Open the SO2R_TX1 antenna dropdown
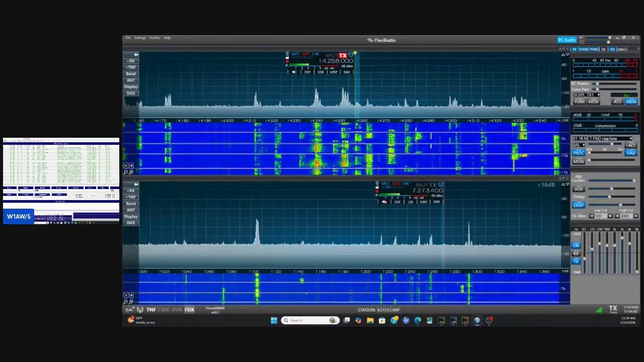 586,95
